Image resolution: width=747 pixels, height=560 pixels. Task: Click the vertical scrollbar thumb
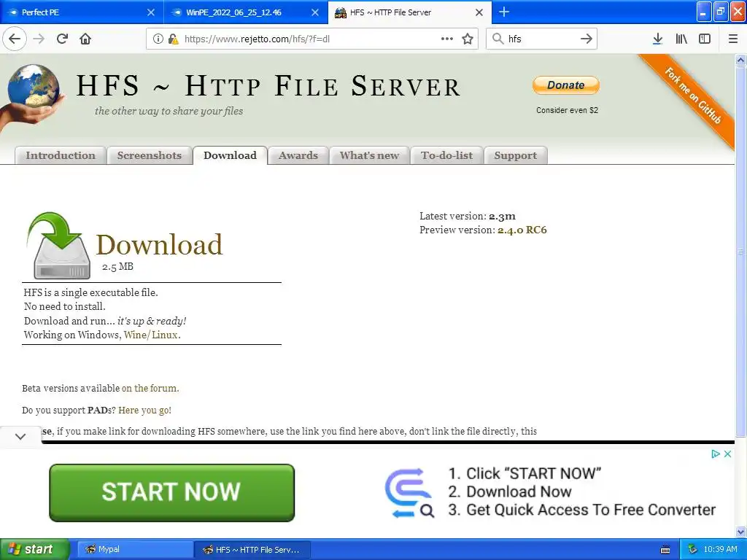pyautogui.click(x=740, y=252)
